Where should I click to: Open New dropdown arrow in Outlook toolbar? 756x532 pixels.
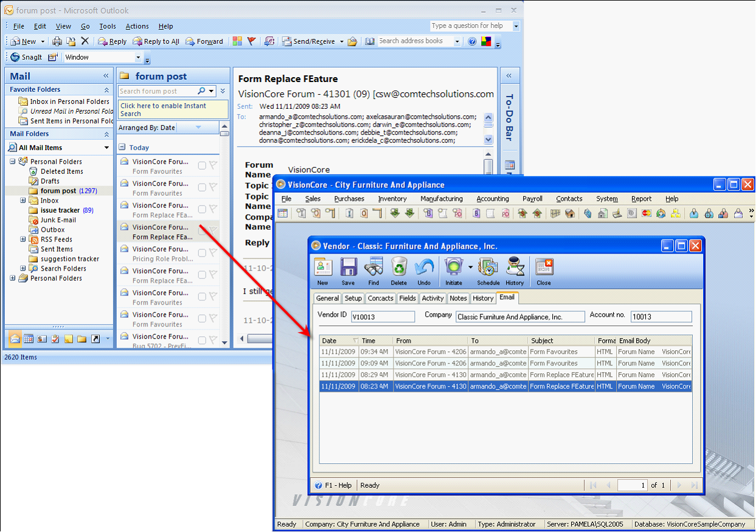click(43, 41)
